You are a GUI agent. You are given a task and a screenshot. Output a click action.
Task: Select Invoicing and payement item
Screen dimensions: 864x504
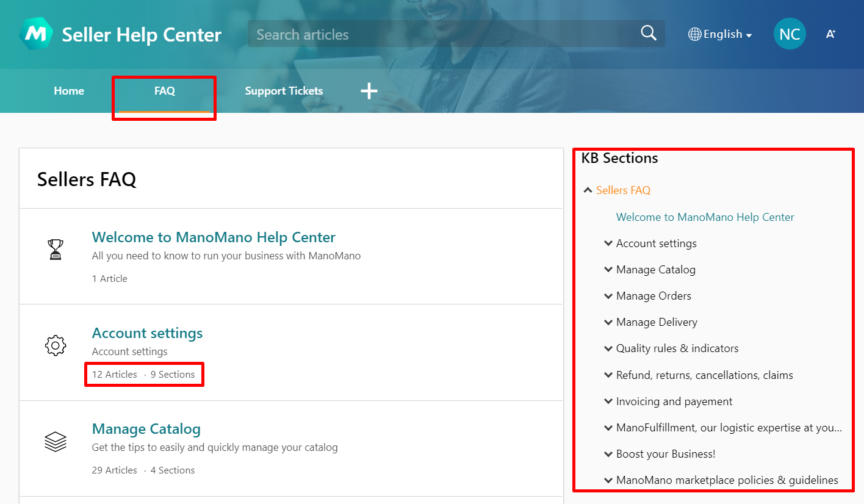674,401
